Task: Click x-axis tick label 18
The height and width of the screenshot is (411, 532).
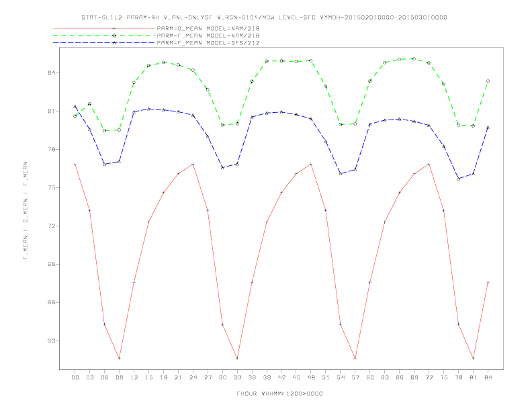Action: point(163,377)
